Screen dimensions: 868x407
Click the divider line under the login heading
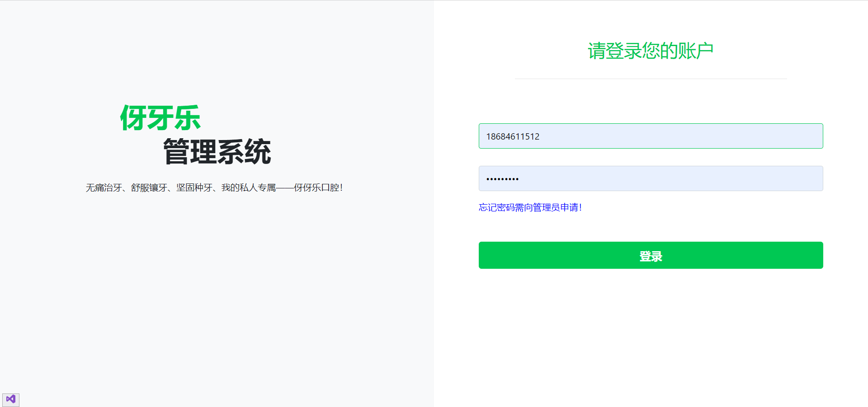[650, 77]
